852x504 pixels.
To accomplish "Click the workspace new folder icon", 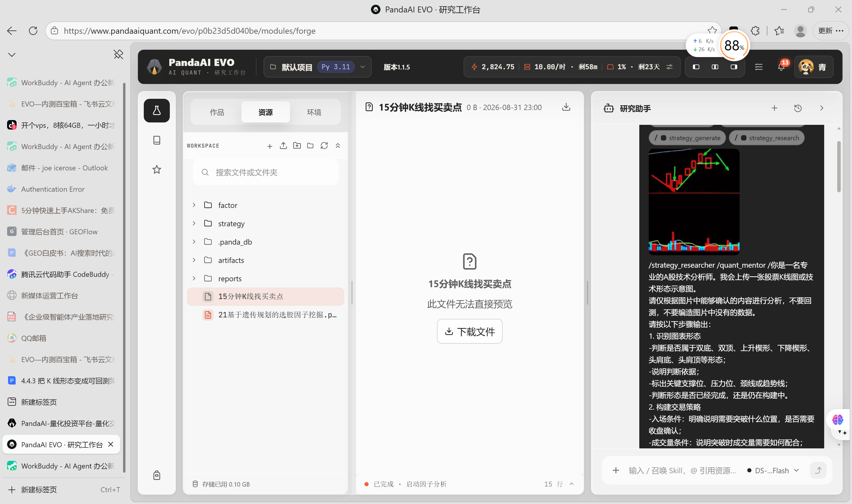I will click(x=310, y=146).
